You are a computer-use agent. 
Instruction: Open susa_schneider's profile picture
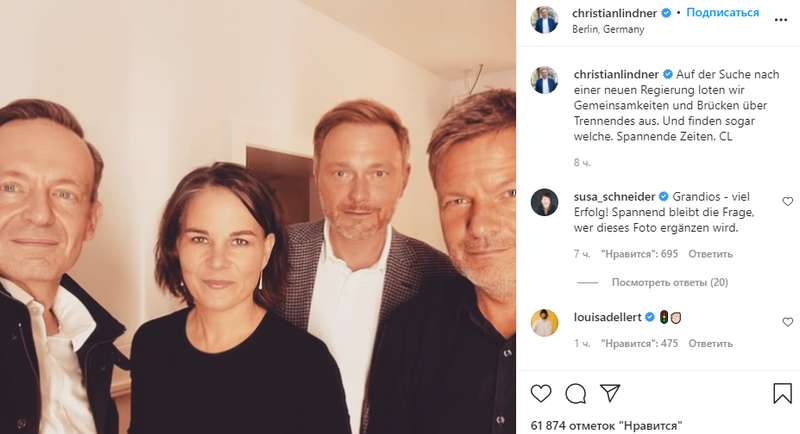545,201
